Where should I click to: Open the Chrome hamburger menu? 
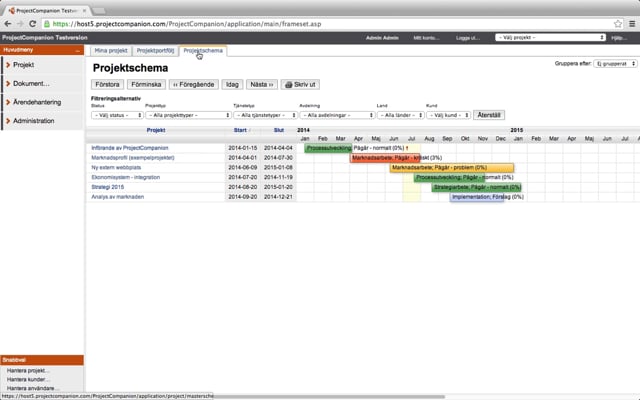[632, 24]
